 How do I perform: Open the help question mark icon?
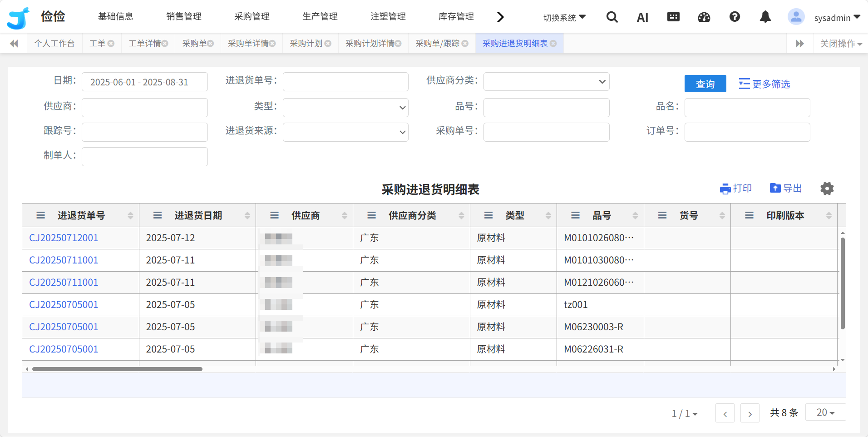735,17
